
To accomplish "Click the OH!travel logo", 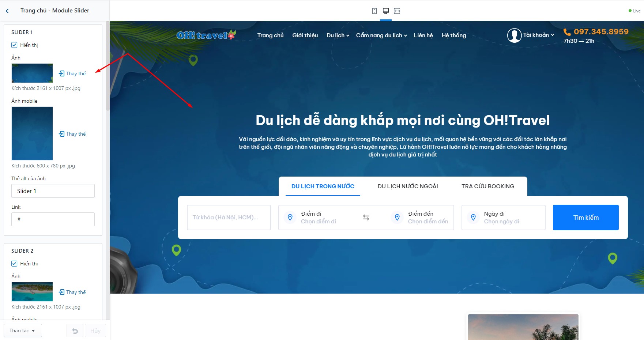I will (x=206, y=35).
